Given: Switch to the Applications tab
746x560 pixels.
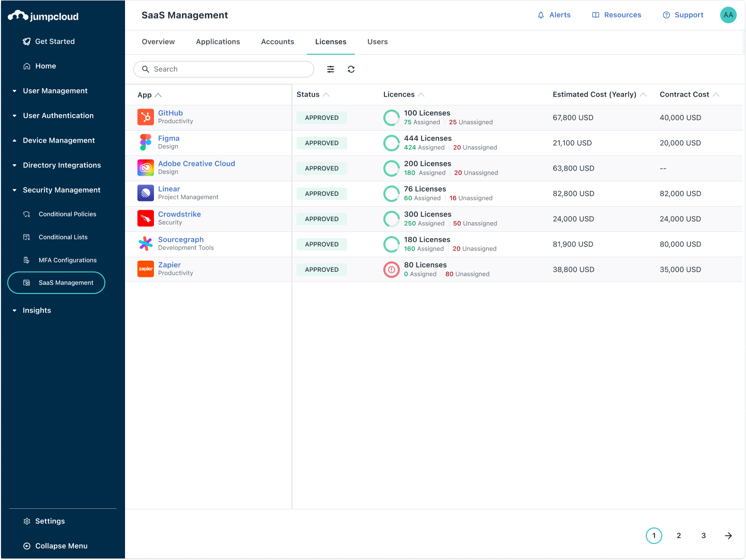Looking at the screenshot, I should tap(218, 42).
